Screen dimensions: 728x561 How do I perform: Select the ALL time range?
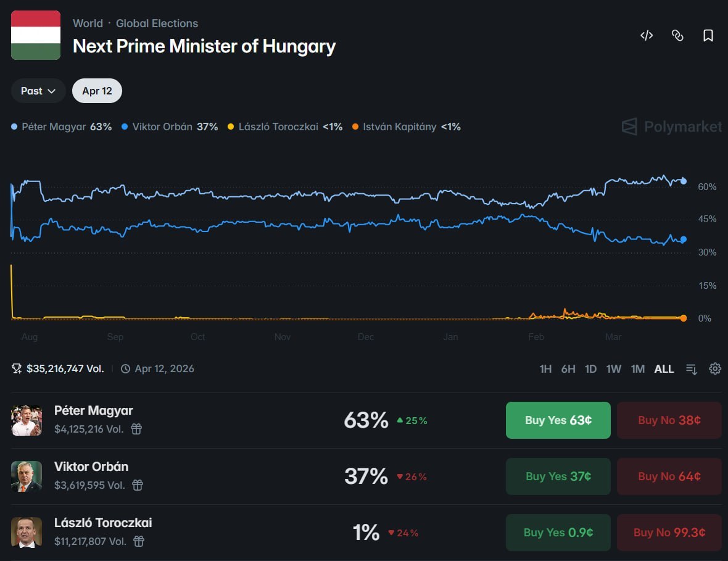point(664,369)
